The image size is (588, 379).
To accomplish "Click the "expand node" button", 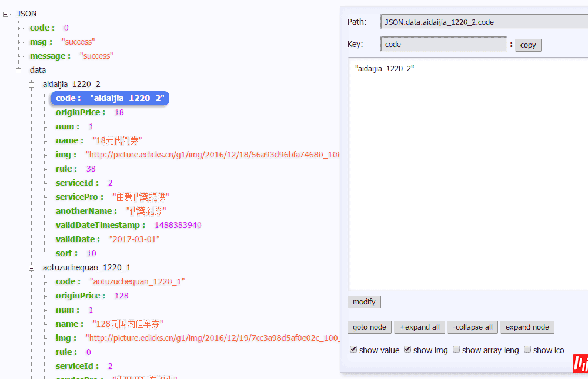I will coord(527,327).
